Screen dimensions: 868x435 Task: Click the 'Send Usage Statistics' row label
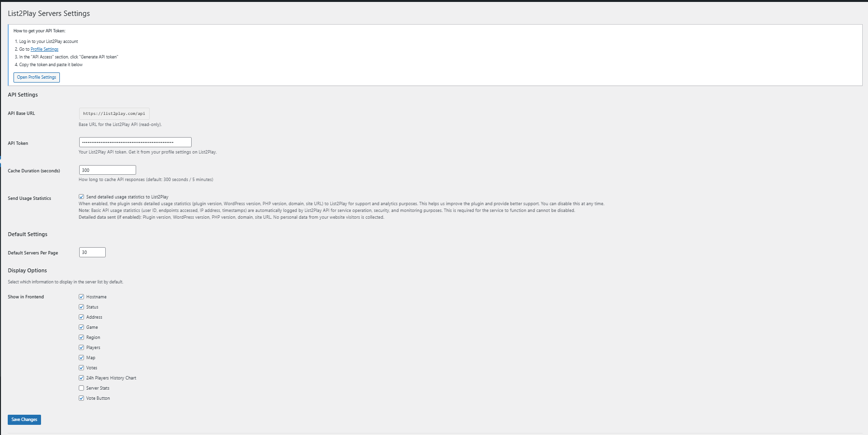tap(29, 198)
